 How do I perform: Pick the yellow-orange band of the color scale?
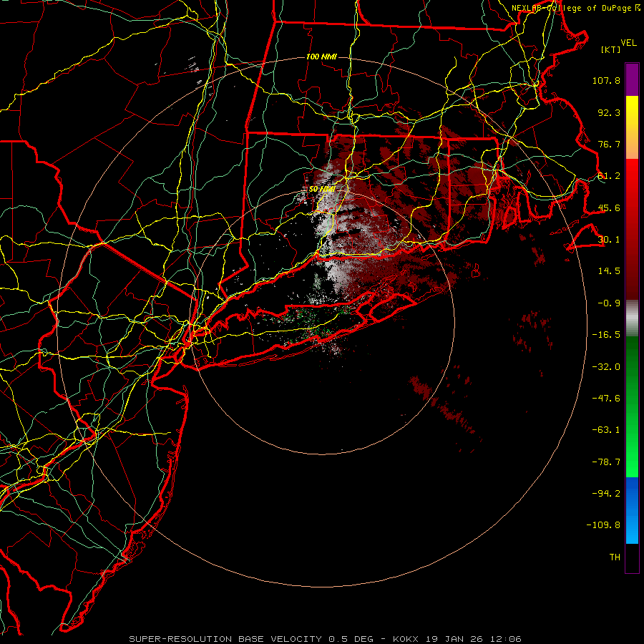632,127
